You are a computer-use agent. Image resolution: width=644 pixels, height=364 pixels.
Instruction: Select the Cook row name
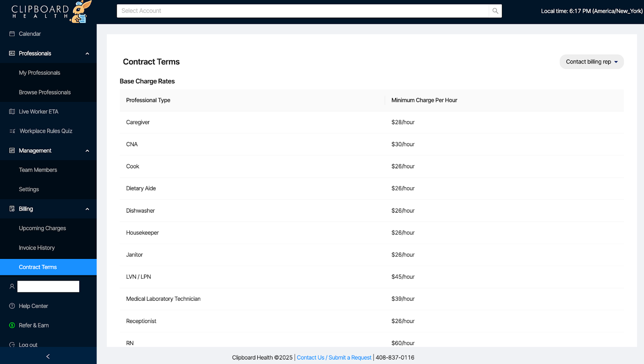132,166
